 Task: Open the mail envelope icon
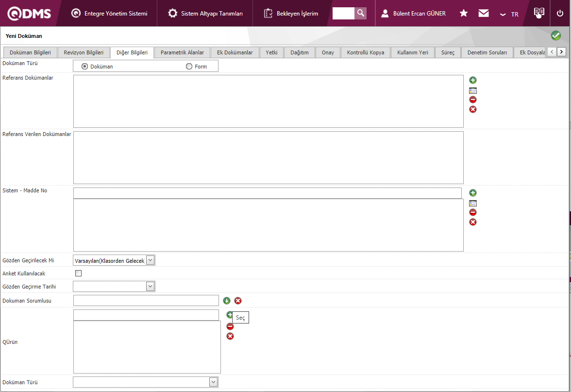tap(484, 13)
